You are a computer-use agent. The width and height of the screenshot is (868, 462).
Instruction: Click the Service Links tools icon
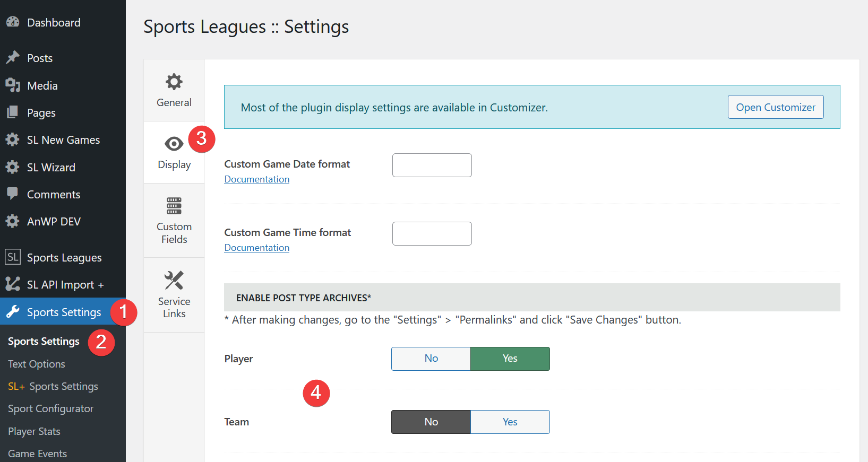(174, 280)
